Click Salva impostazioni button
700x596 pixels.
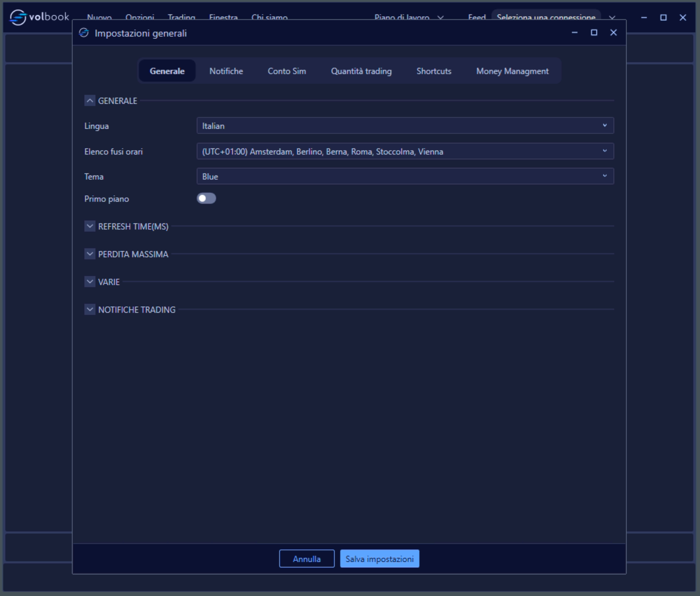[380, 559]
